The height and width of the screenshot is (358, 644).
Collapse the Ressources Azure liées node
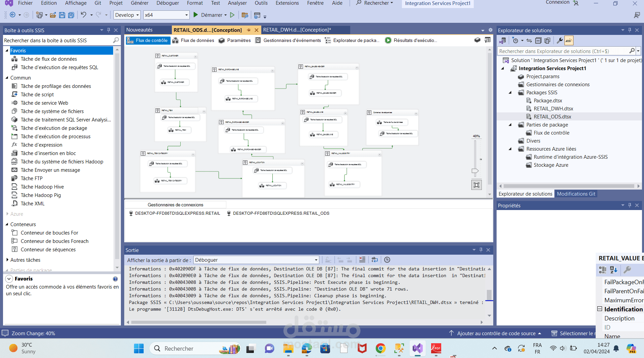[x=510, y=149]
